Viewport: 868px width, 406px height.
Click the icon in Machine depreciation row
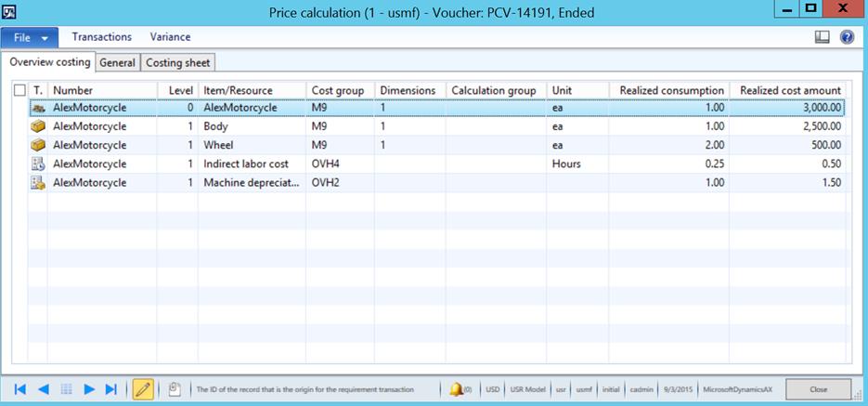38,183
